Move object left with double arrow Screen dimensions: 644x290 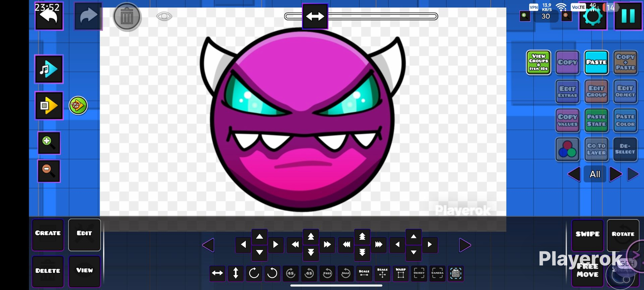click(295, 245)
